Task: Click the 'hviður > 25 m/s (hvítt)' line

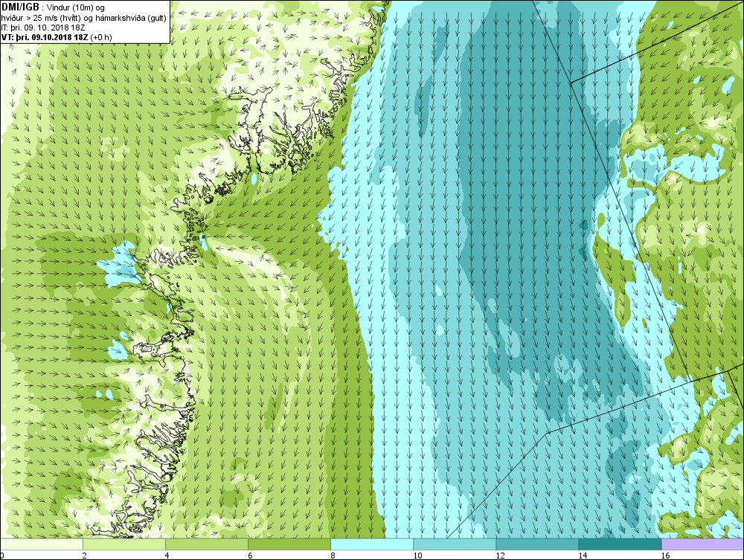Action: [x=40, y=18]
